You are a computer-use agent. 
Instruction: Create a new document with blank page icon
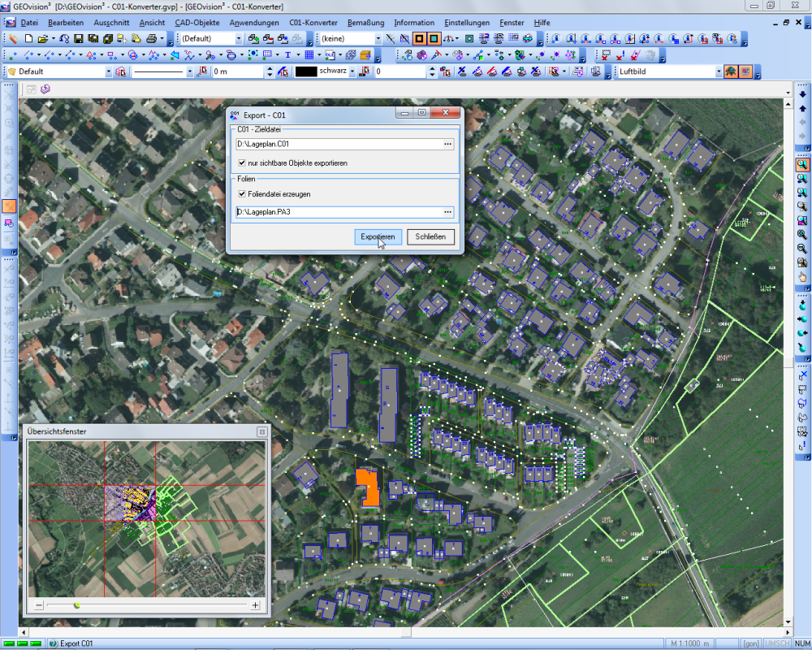point(28,38)
